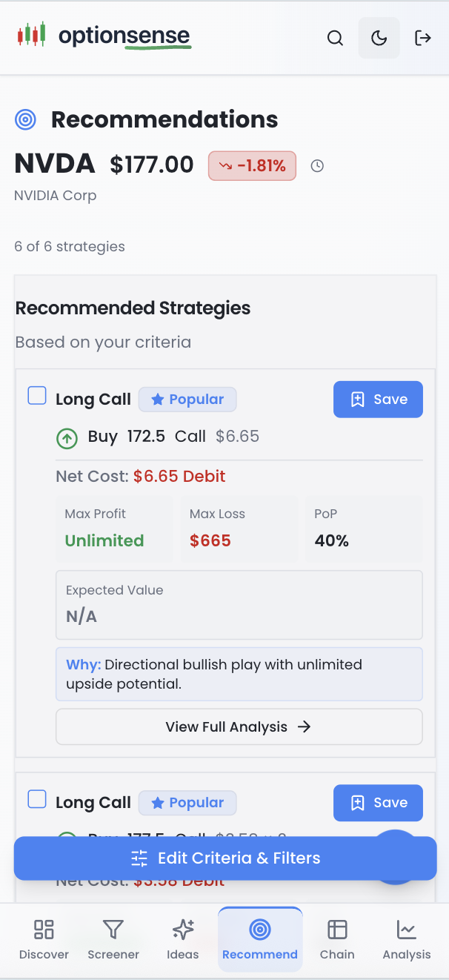The height and width of the screenshot is (980, 449).
Task: Check the second Long Call checkbox
Action: click(x=37, y=799)
